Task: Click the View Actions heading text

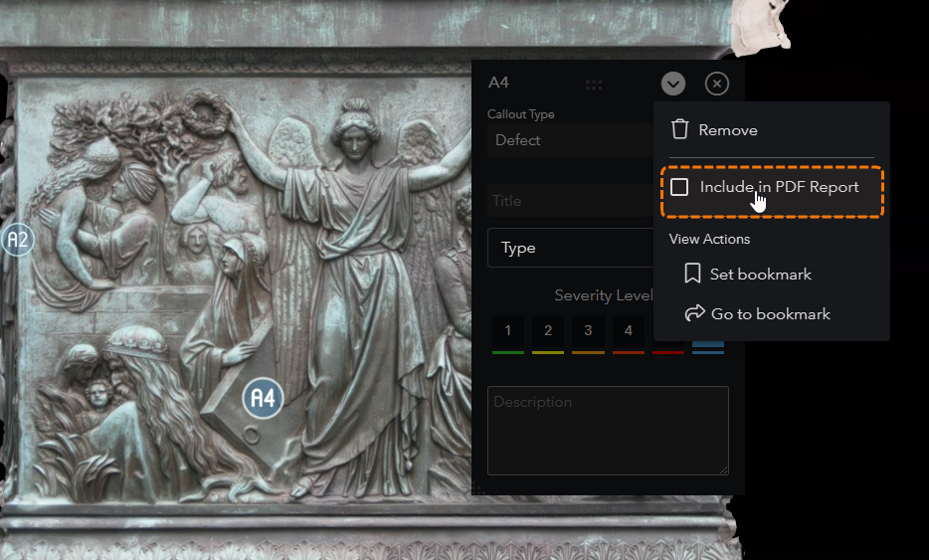Action: (709, 239)
